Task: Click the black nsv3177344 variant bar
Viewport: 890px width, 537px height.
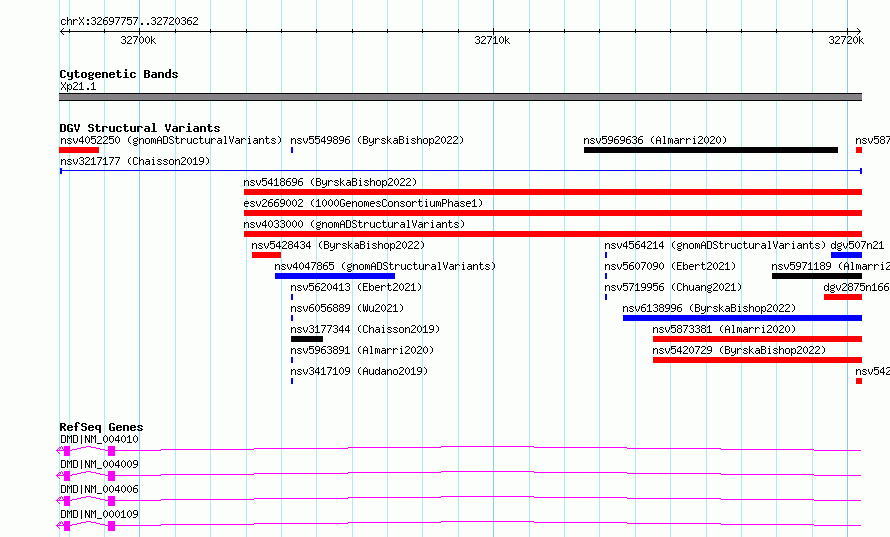Action: point(307,339)
